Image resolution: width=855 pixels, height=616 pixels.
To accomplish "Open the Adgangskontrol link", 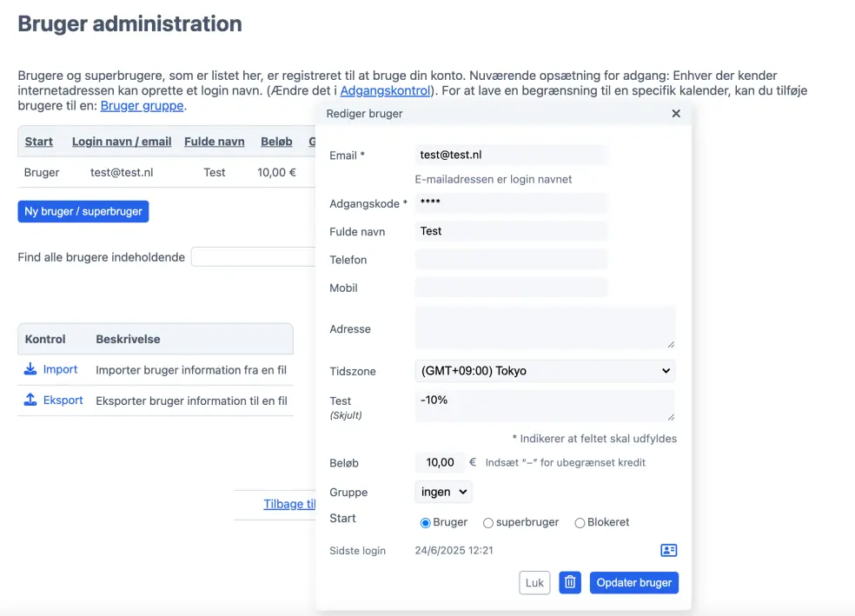I will click(x=385, y=90).
